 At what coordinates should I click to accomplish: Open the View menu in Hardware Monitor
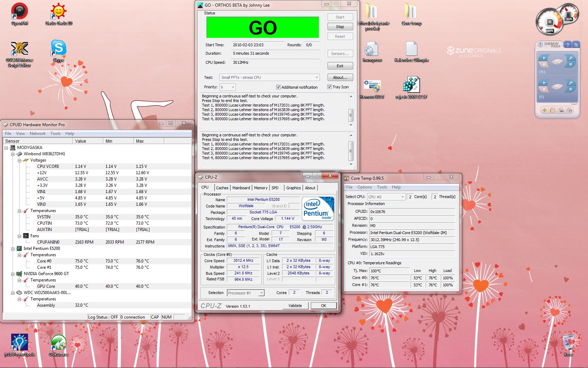pyautogui.click(x=20, y=134)
